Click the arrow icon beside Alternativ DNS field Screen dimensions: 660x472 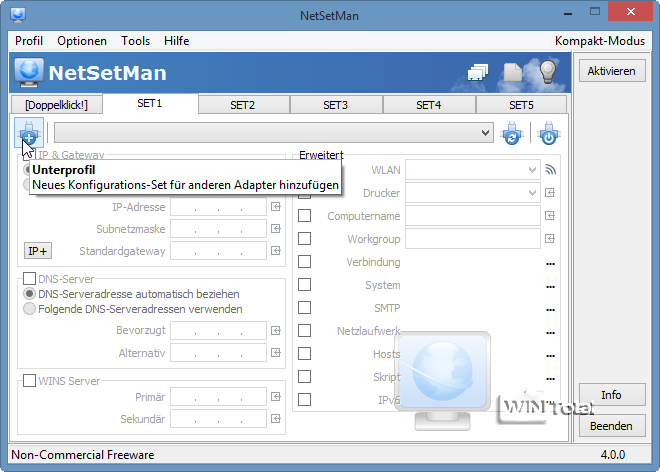click(x=276, y=352)
